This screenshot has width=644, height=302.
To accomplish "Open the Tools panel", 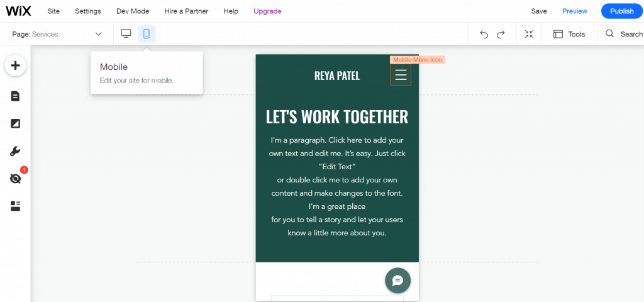I will coord(569,34).
